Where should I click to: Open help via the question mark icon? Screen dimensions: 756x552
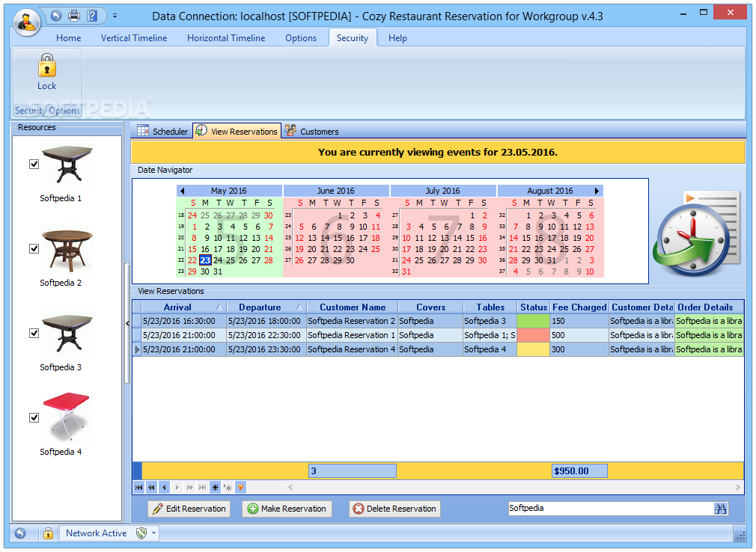[x=91, y=16]
